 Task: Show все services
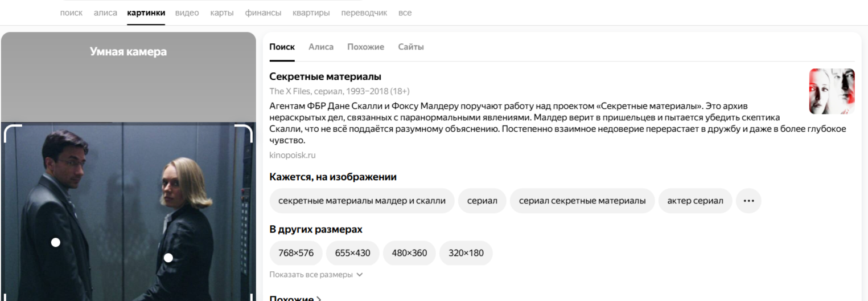(405, 13)
